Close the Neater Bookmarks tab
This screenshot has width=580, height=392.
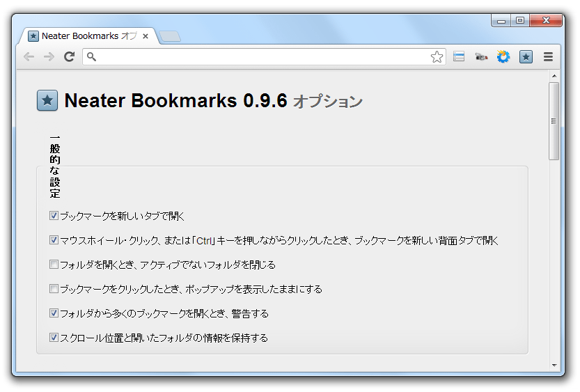[x=146, y=36]
